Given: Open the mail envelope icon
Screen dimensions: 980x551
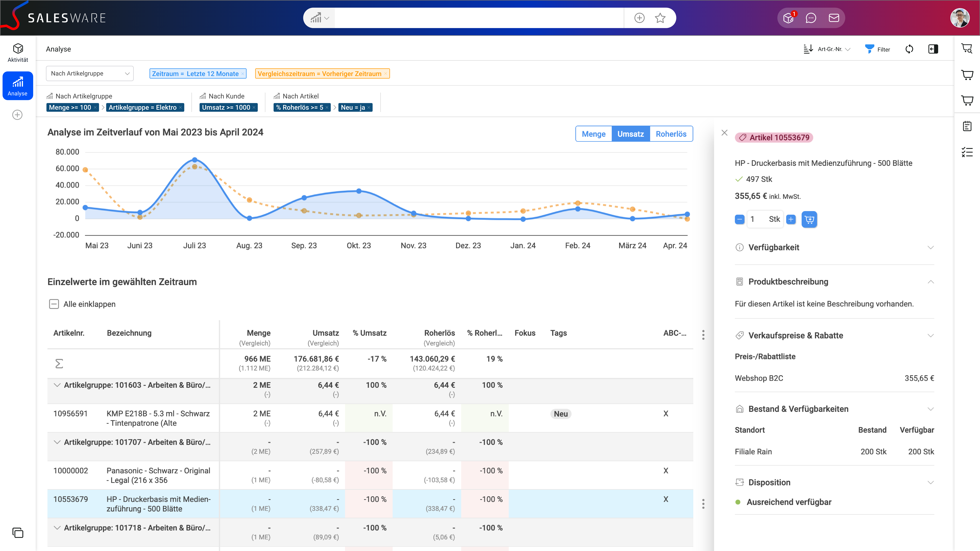Looking at the screenshot, I should (834, 18).
